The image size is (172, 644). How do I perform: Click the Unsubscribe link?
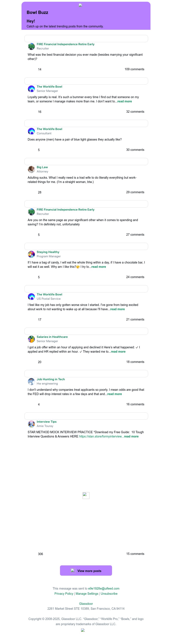109,593
